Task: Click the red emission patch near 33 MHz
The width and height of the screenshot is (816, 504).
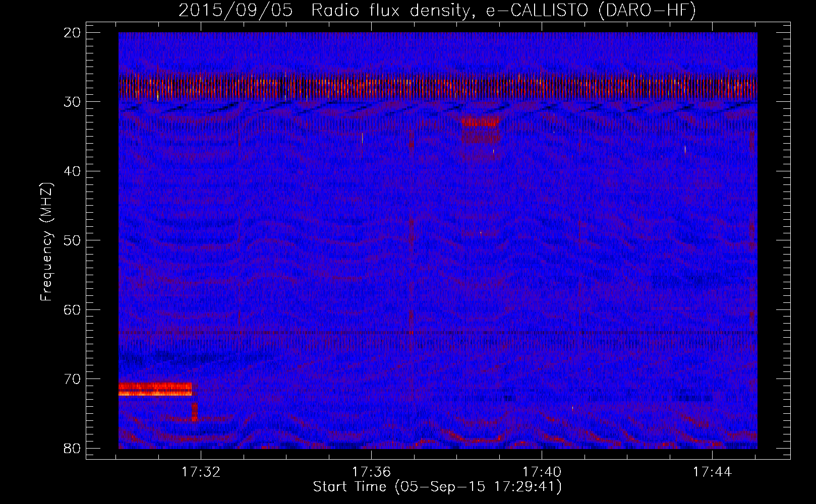Action: coord(481,121)
